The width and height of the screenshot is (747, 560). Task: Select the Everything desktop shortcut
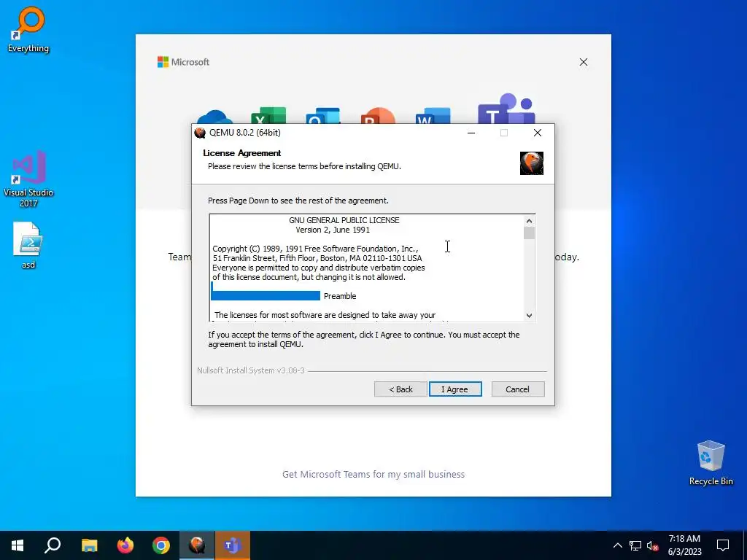tap(28, 29)
